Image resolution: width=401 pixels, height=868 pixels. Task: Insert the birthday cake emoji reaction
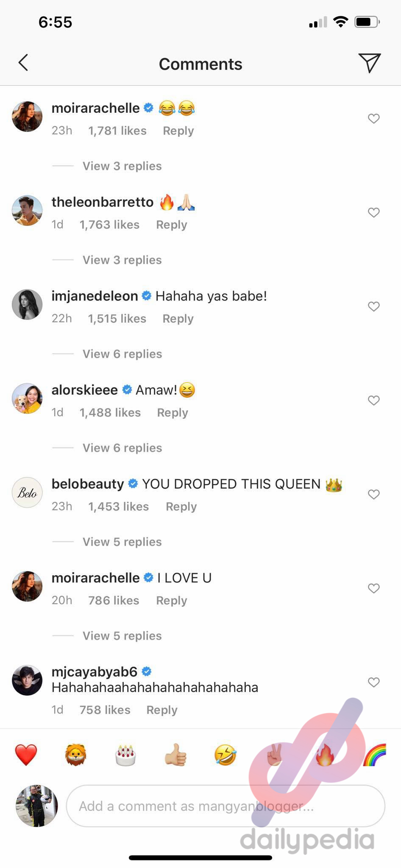[x=125, y=755]
